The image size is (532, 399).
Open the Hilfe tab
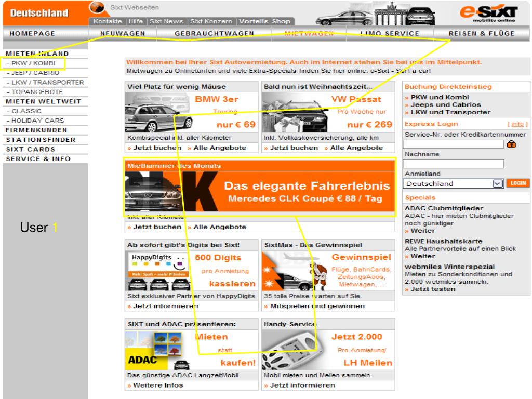136,21
